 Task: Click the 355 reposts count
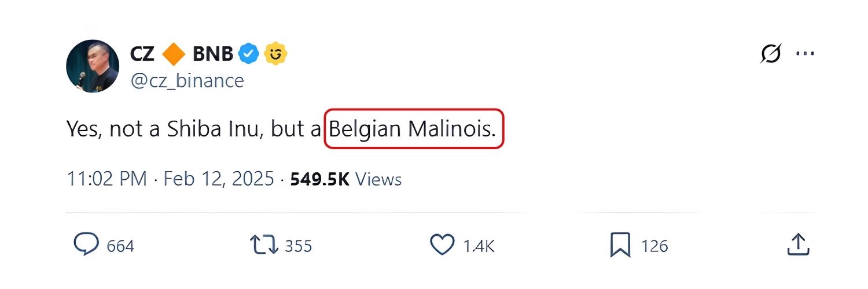tap(299, 246)
